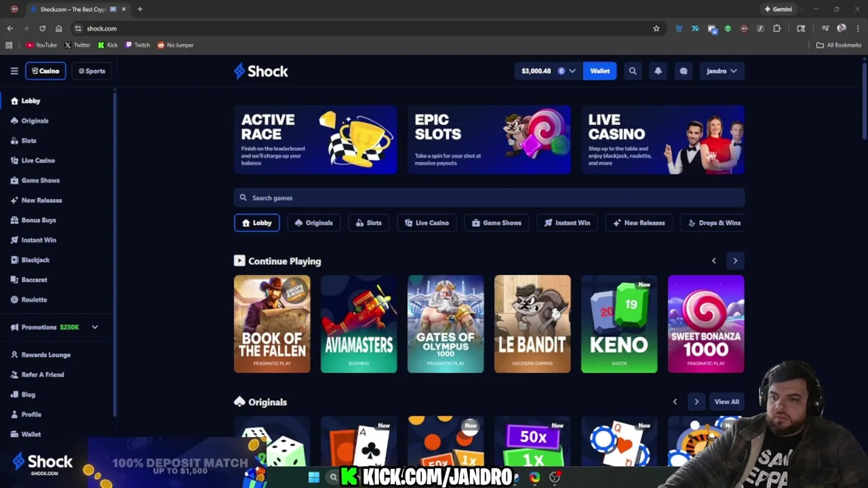Go back in the browser
The image size is (868, 488).
9,28
